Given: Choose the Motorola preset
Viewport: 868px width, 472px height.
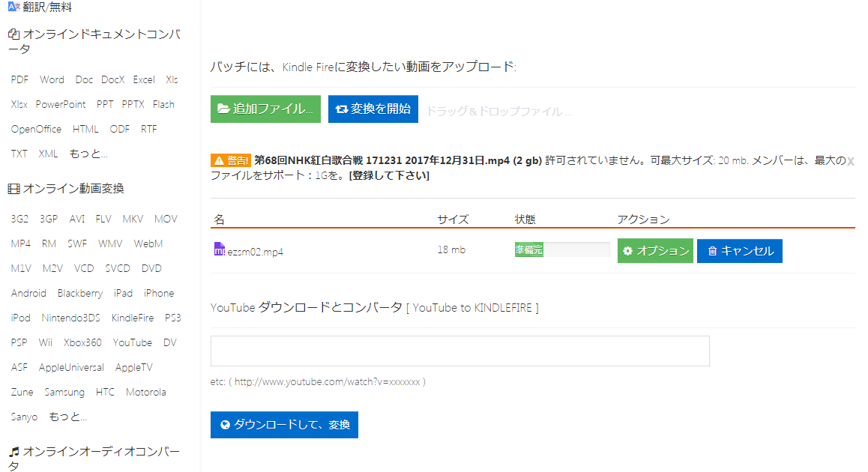Looking at the screenshot, I should coord(145,393).
